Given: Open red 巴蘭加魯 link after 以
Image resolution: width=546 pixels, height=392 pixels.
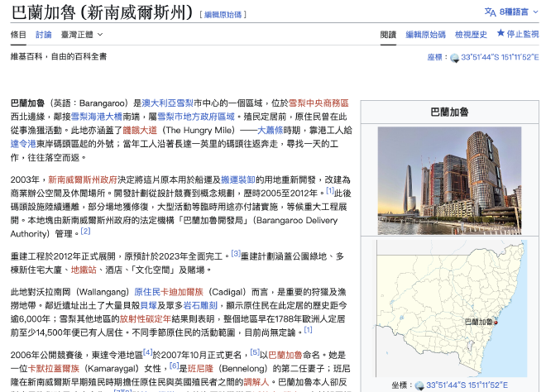Looking at the screenshot, I should pyautogui.click(x=285, y=355).
